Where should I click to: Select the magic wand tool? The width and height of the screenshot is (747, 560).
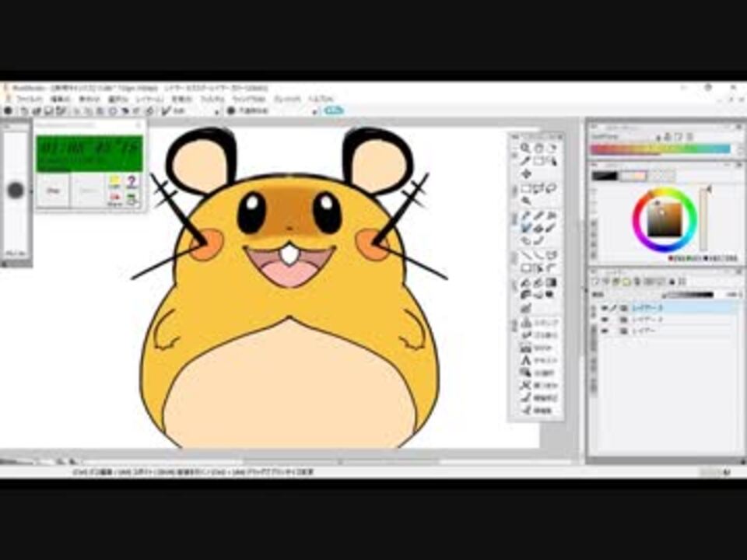tap(526, 201)
